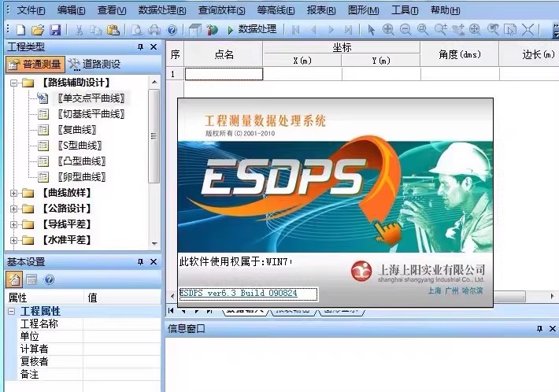This screenshot has width=559, height=392.
Task: Click the tree scrollbar down arrow
Action: click(154, 244)
